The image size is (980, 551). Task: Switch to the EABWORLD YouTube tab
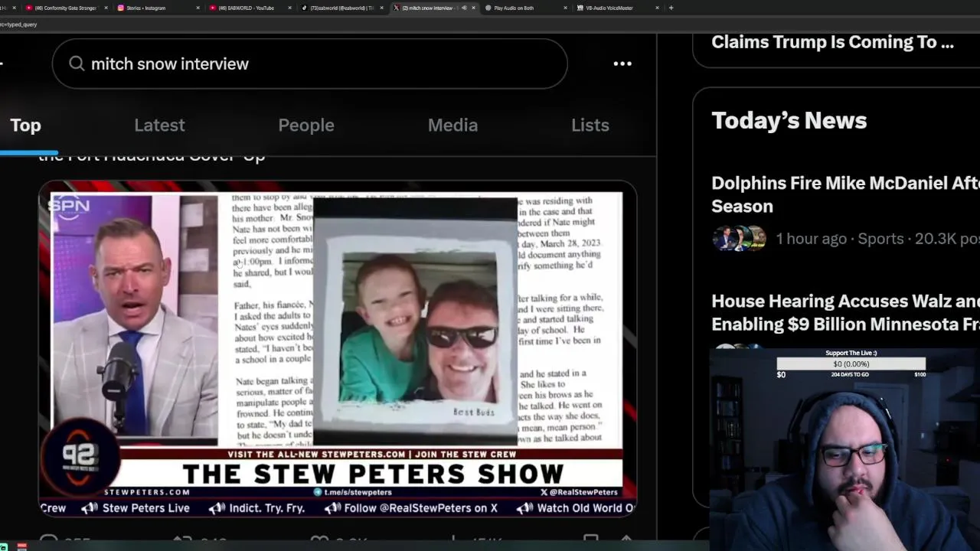coord(245,8)
